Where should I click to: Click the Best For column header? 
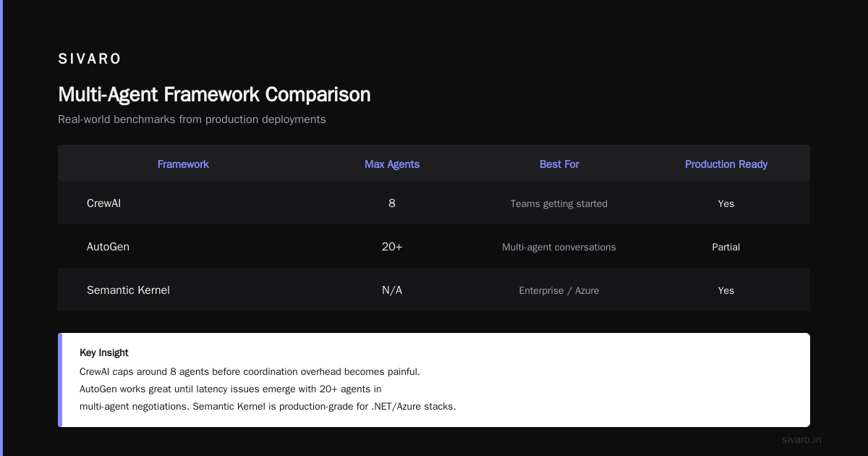(x=559, y=164)
